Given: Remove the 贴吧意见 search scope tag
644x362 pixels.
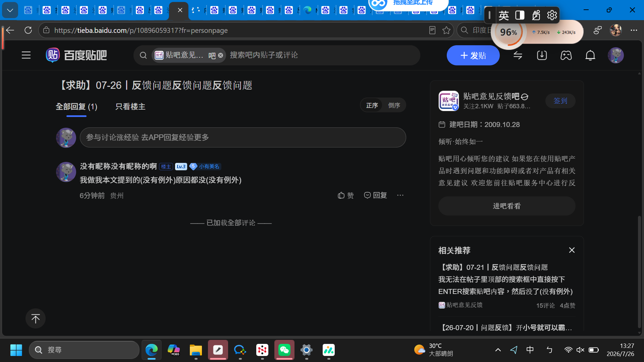Looking at the screenshot, I should click(220, 55).
